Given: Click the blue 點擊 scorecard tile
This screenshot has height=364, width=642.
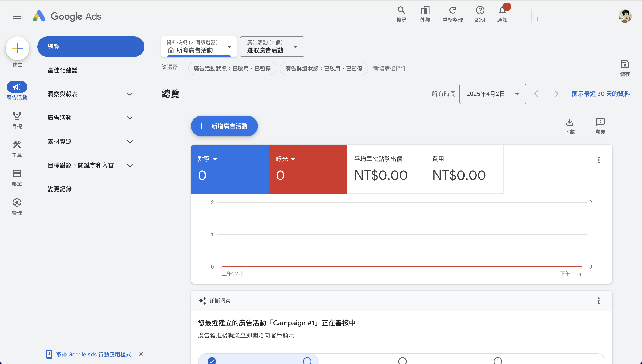Looking at the screenshot, I should tap(230, 169).
